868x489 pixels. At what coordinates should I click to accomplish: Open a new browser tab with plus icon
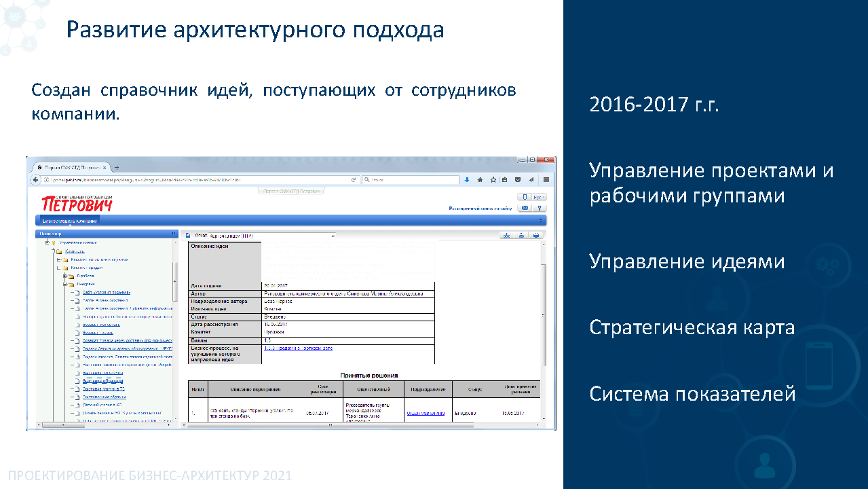(117, 168)
